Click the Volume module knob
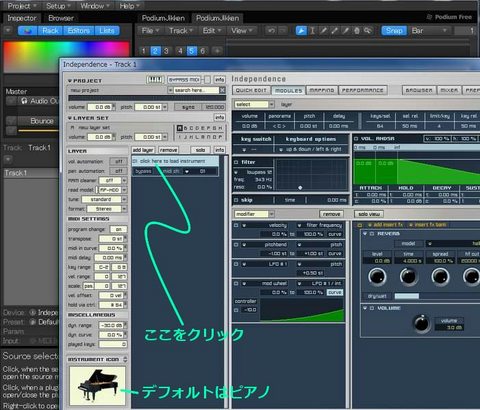 [x=422, y=323]
